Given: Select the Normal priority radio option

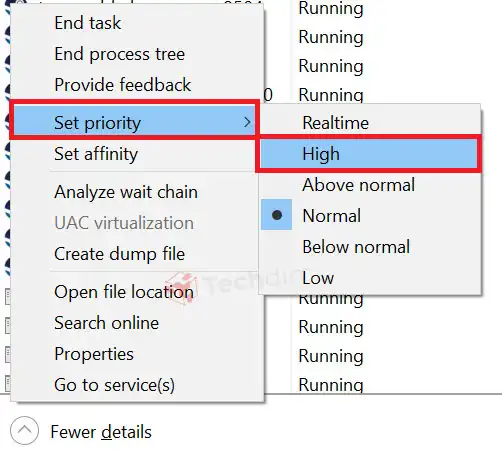Looking at the screenshot, I should coord(370,215).
